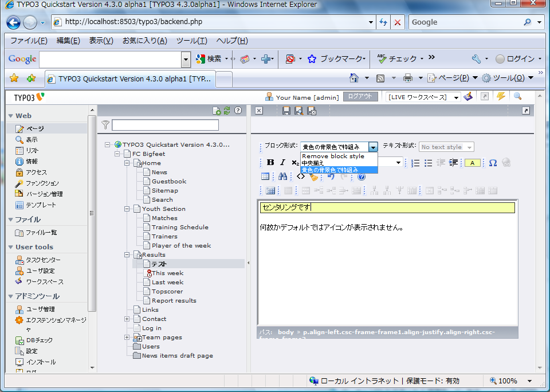Click the save and close document icon
This screenshot has height=392, width=550.
(312, 111)
